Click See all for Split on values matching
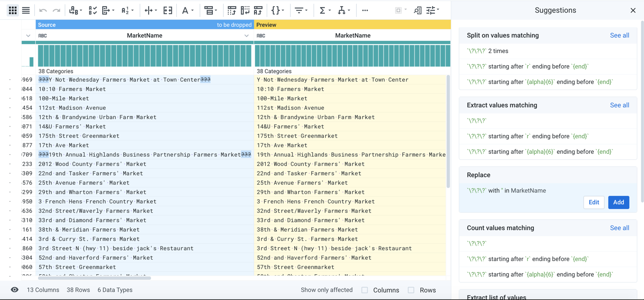This screenshot has width=644, height=300. (x=619, y=35)
